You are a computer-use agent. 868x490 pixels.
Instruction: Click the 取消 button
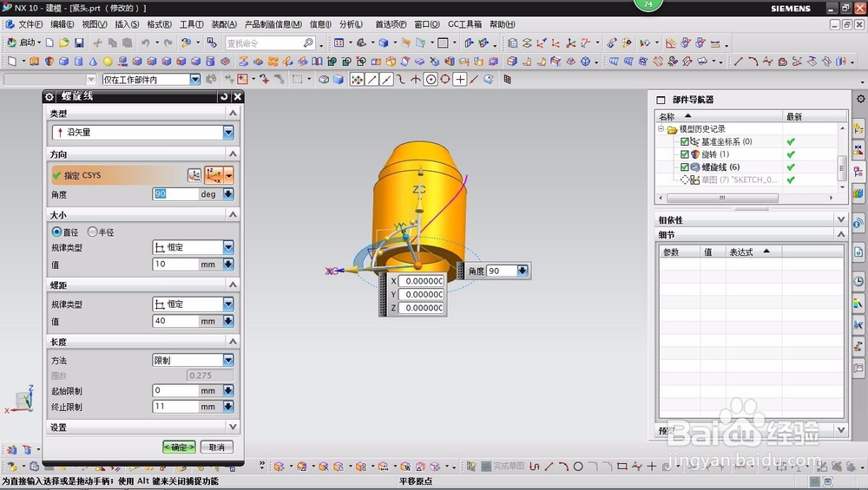click(216, 447)
